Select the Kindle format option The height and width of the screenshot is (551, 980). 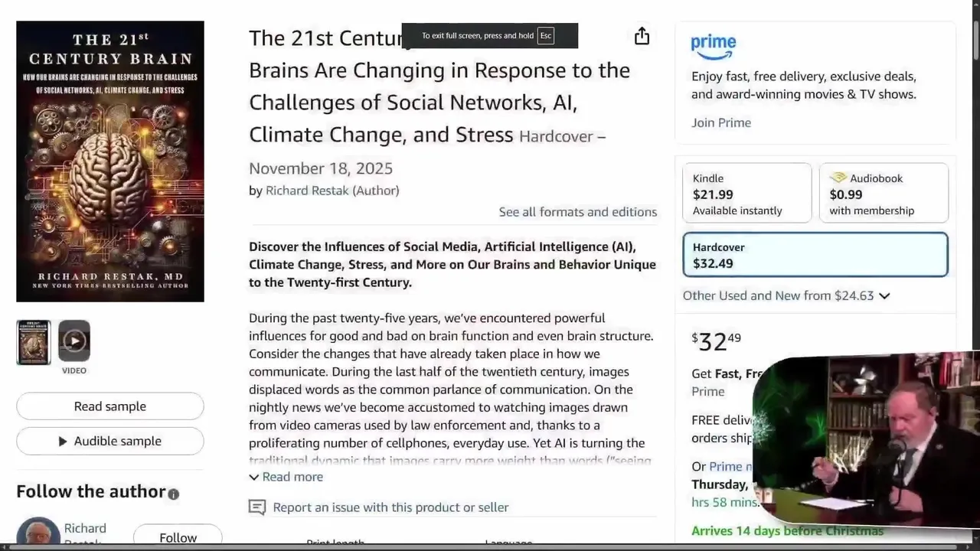(x=746, y=194)
